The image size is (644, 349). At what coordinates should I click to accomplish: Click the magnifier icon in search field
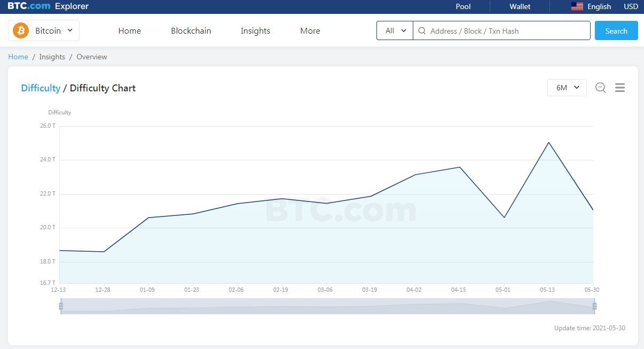tap(422, 31)
